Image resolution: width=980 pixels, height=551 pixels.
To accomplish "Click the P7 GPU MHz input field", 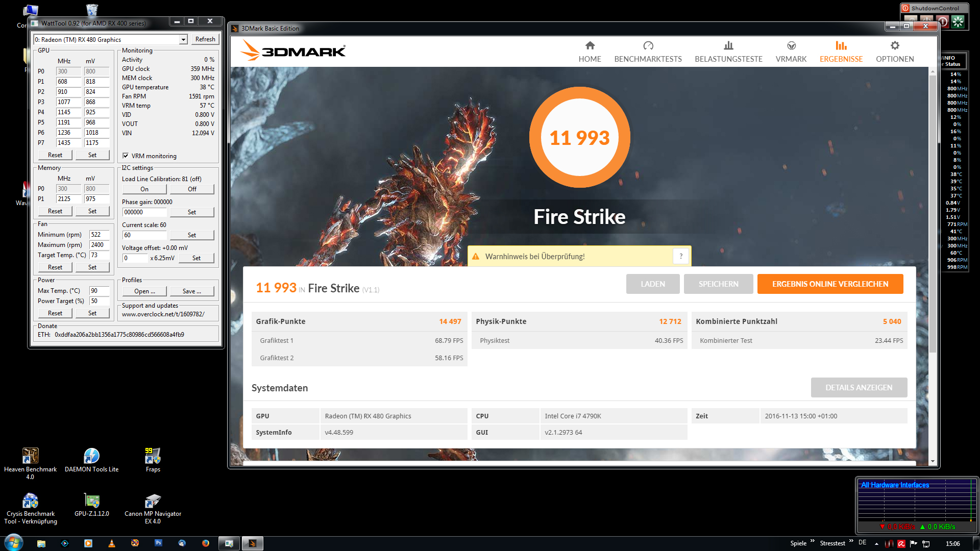I will (68, 143).
